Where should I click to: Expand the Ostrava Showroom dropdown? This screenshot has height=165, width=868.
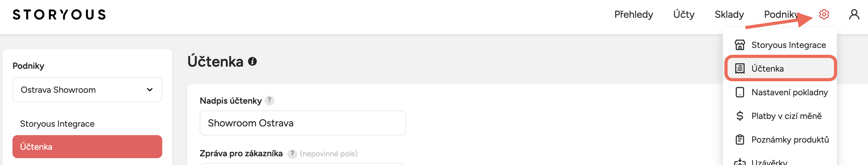(x=87, y=90)
